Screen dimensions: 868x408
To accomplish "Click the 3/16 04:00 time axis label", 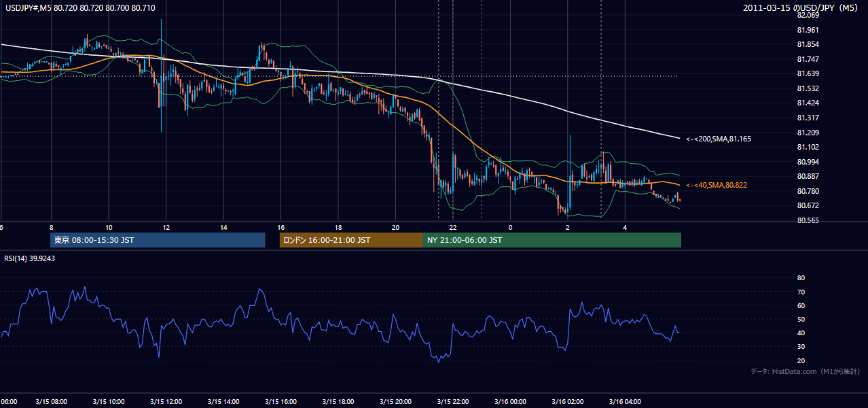I will point(625,402).
